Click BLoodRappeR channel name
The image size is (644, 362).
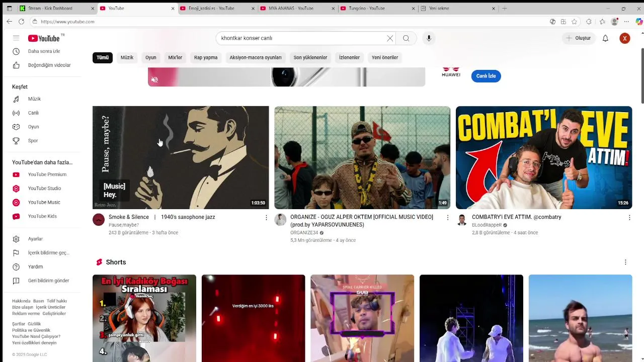487,225
